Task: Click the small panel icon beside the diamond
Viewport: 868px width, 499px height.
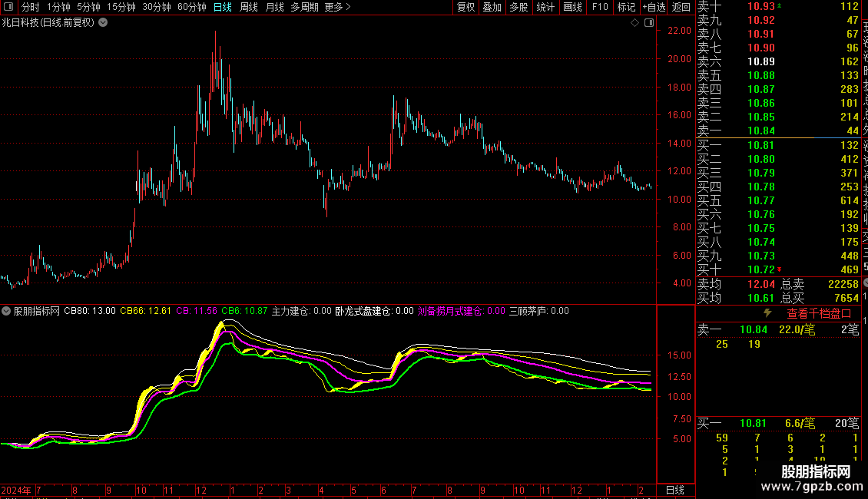Action: coord(648,23)
